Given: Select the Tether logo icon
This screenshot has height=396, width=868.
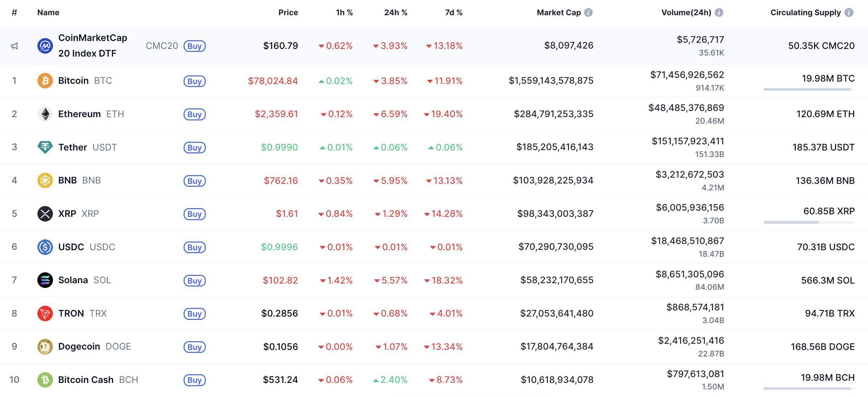Looking at the screenshot, I should (x=45, y=147).
